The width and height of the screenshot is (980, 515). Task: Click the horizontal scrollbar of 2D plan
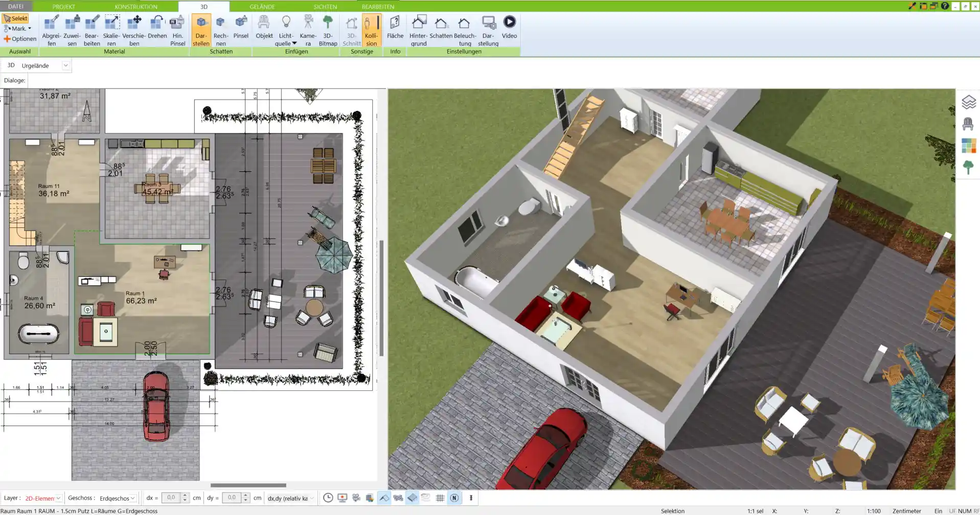pyautogui.click(x=248, y=485)
